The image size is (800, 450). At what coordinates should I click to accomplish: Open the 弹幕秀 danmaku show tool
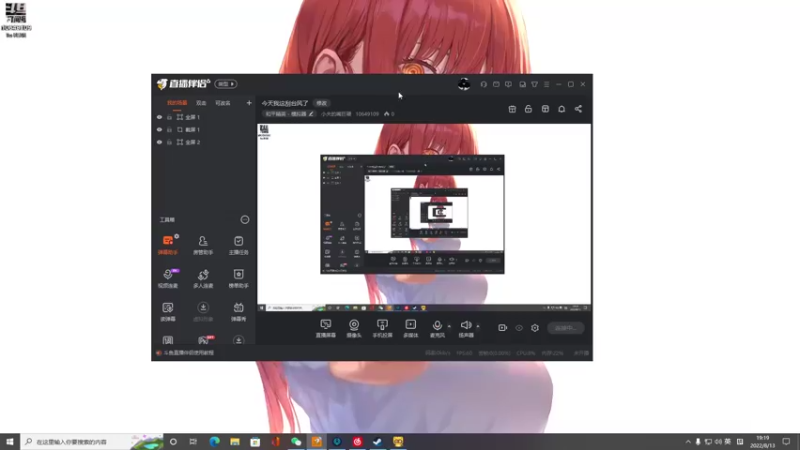(x=238, y=311)
